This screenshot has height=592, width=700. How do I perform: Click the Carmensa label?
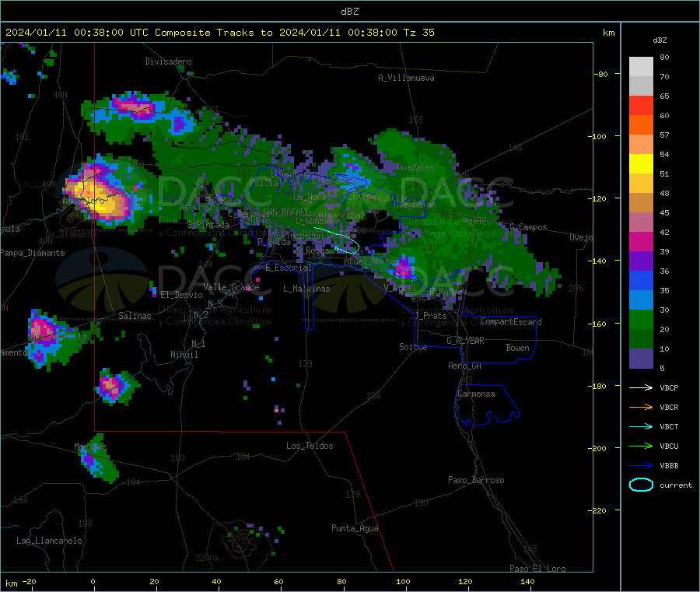[476, 394]
